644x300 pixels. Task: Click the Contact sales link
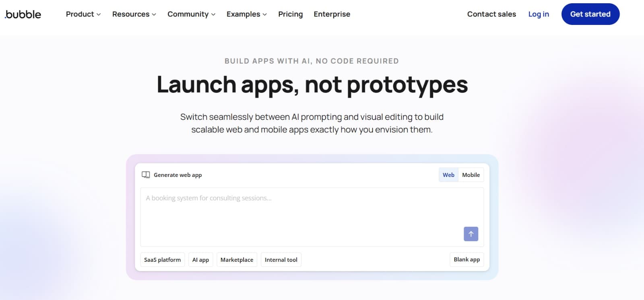(491, 14)
